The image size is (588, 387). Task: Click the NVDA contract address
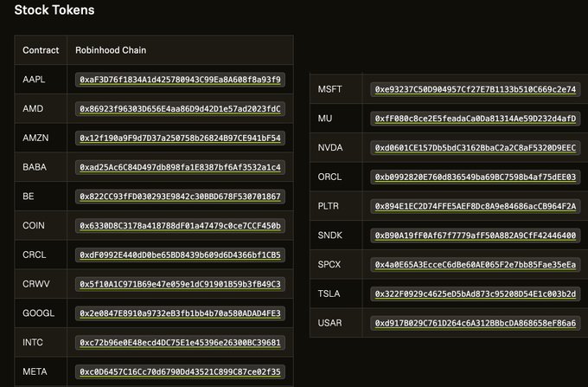[x=476, y=148]
